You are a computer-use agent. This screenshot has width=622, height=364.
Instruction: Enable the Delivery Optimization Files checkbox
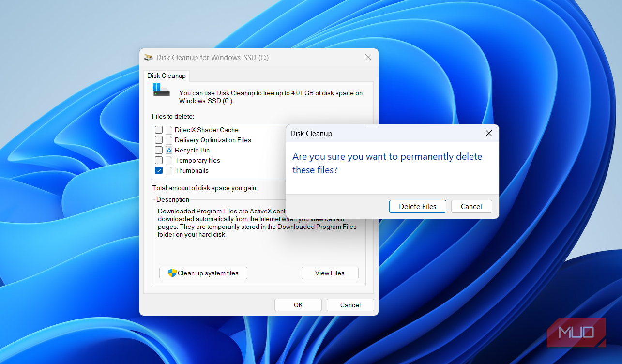point(159,140)
